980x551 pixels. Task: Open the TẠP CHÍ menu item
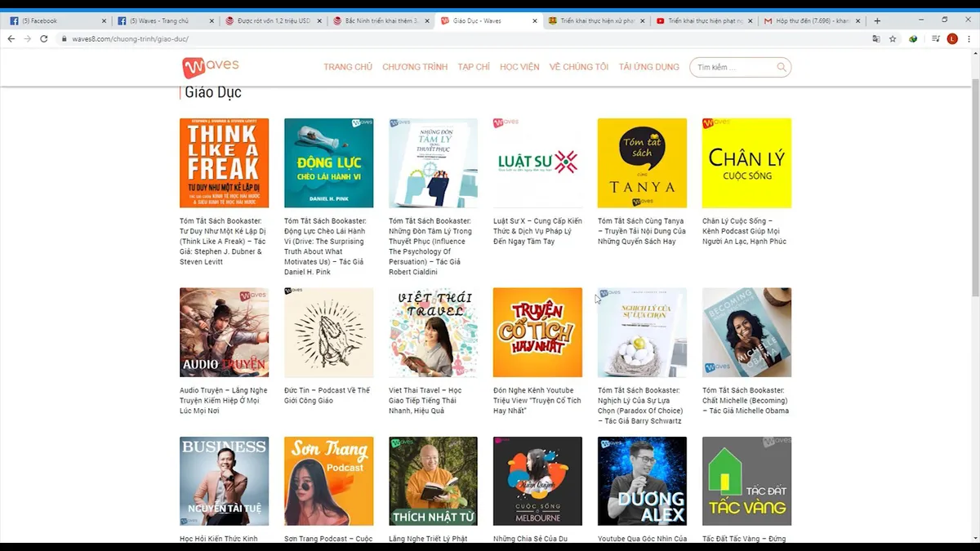pyautogui.click(x=474, y=67)
